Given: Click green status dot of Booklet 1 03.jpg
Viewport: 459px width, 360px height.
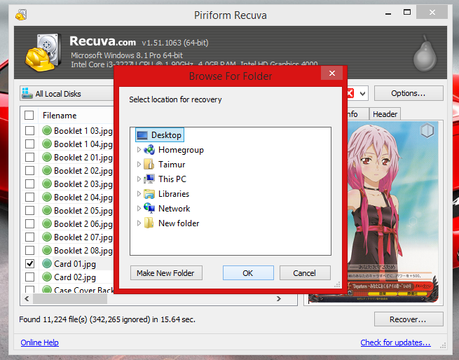Looking at the screenshot, I should [x=47, y=130].
